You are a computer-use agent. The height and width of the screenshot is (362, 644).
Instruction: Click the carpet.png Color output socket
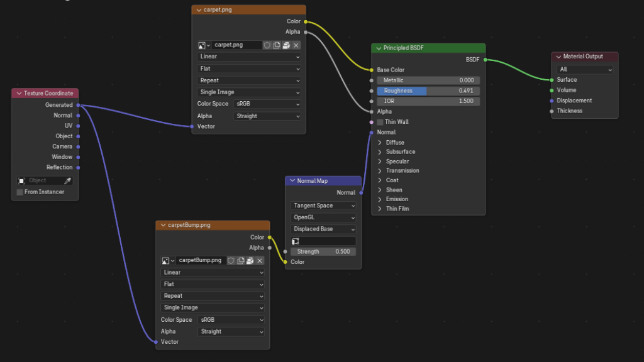pyautogui.click(x=306, y=22)
